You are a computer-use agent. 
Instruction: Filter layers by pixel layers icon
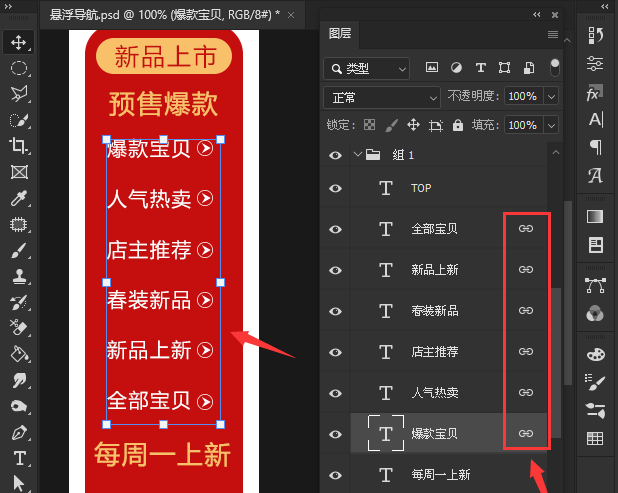click(432, 67)
